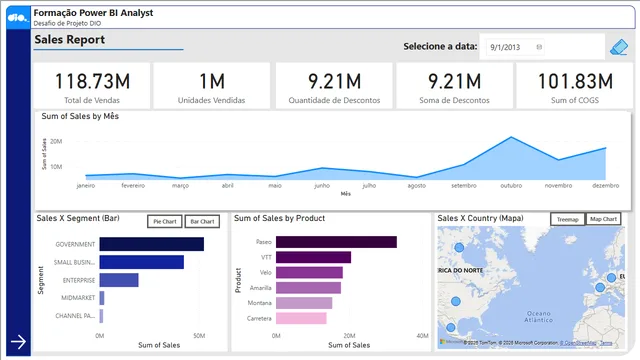Screen dimensions: 640x360
Task: Select the CHANNEL PA... segment bar
Action: [x=101, y=316]
